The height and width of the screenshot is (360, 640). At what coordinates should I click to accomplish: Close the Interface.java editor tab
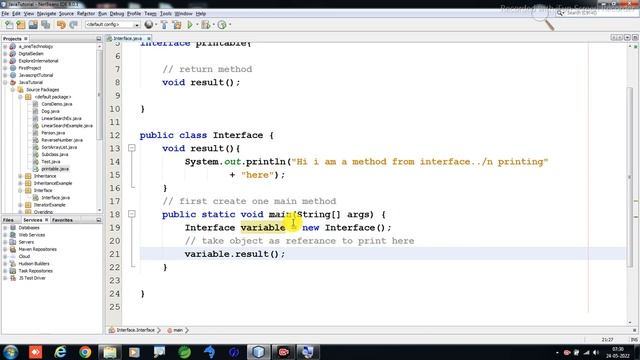149,38
